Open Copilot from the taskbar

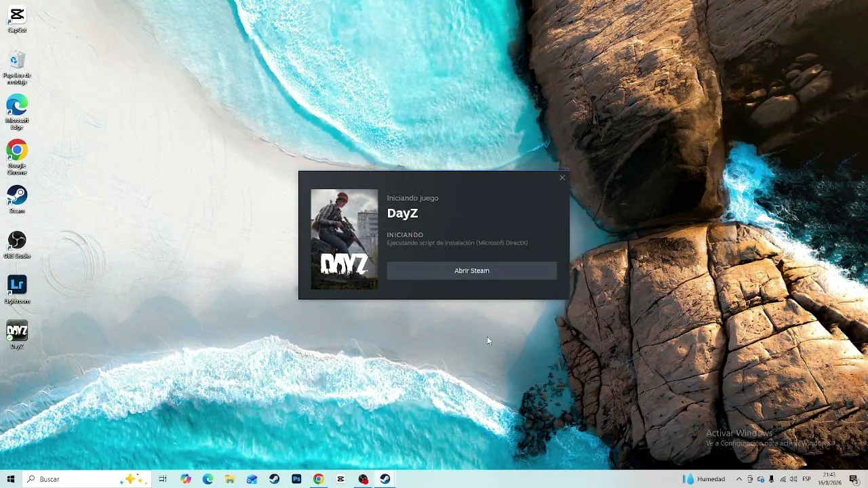click(186, 479)
